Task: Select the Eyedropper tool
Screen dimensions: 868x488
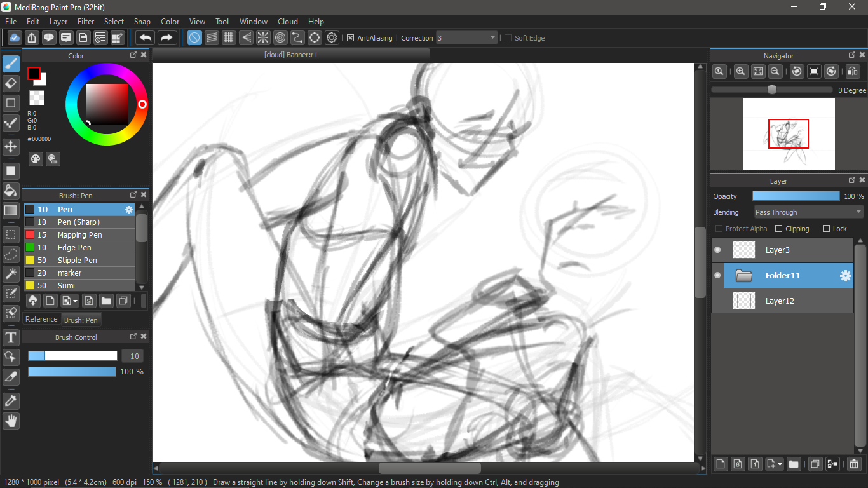Action: coord(11,400)
